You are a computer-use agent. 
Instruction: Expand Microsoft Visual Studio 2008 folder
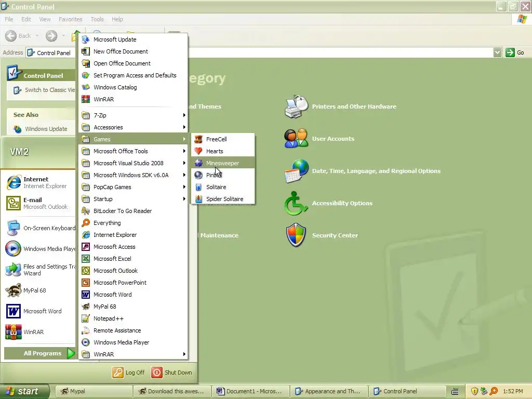click(x=134, y=163)
